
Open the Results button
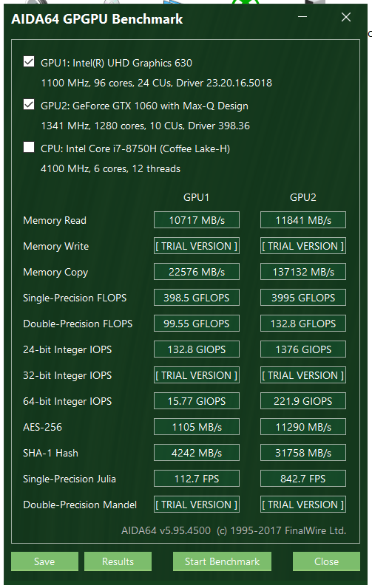118,561
